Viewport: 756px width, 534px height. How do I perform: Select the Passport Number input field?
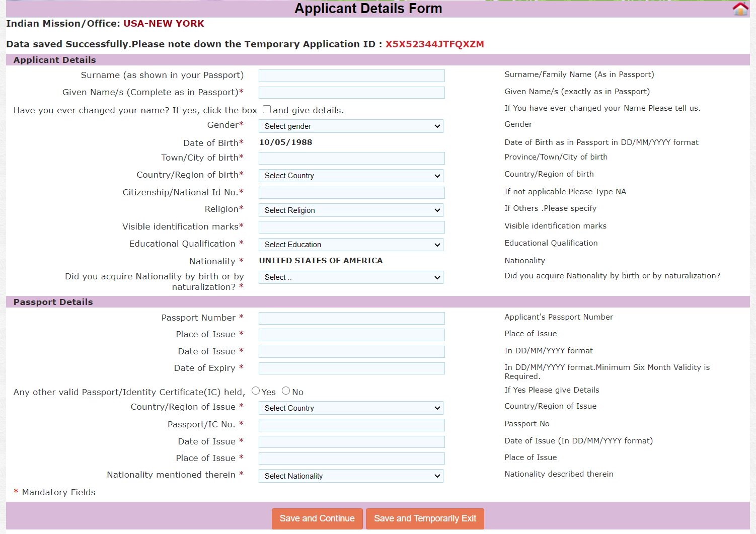pyautogui.click(x=351, y=318)
